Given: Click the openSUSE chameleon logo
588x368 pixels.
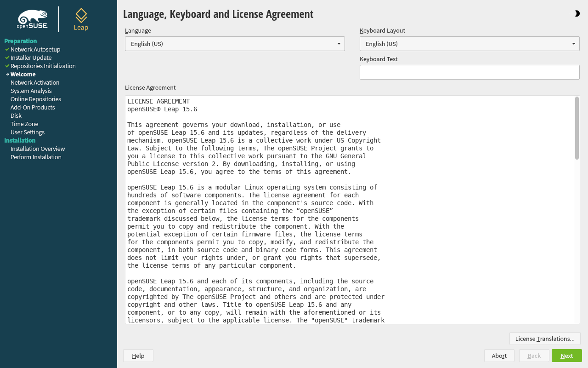Looking at the screenshot, I should pyautogui.click(x=33, y=19).
